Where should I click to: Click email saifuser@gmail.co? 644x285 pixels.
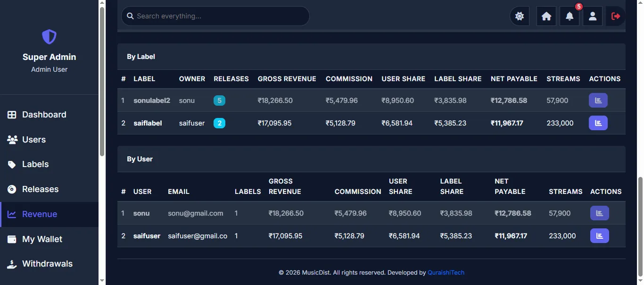(x=198, y=236)
